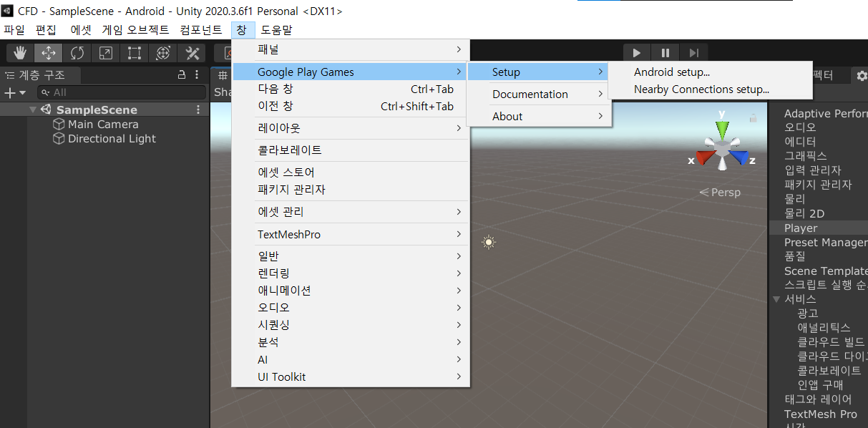868x428 pixels.
Task: Open the 편집 menu
Action: (x=46, y=30)
